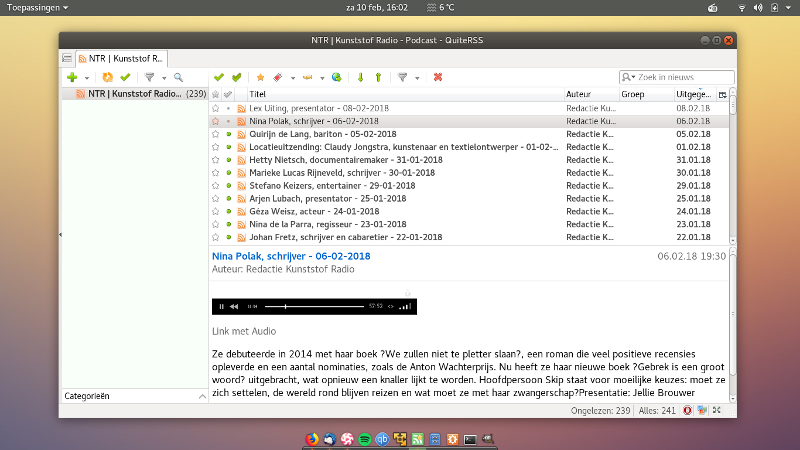
Task: Click the label tag icon
Action: coord(278,77)
